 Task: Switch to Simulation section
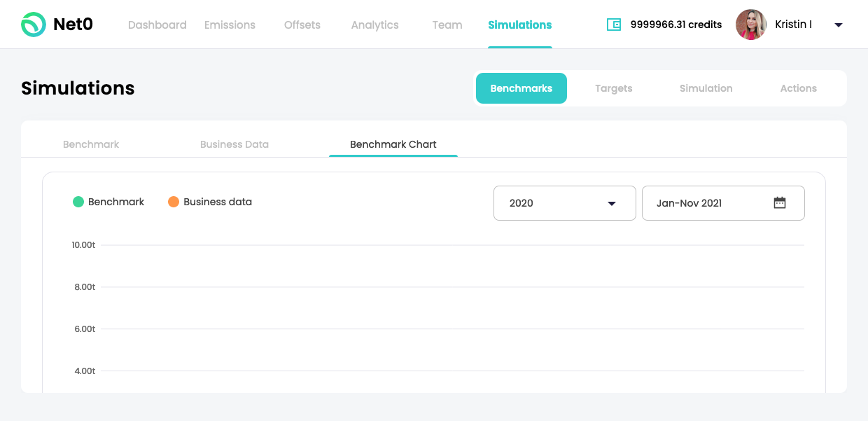706,88
